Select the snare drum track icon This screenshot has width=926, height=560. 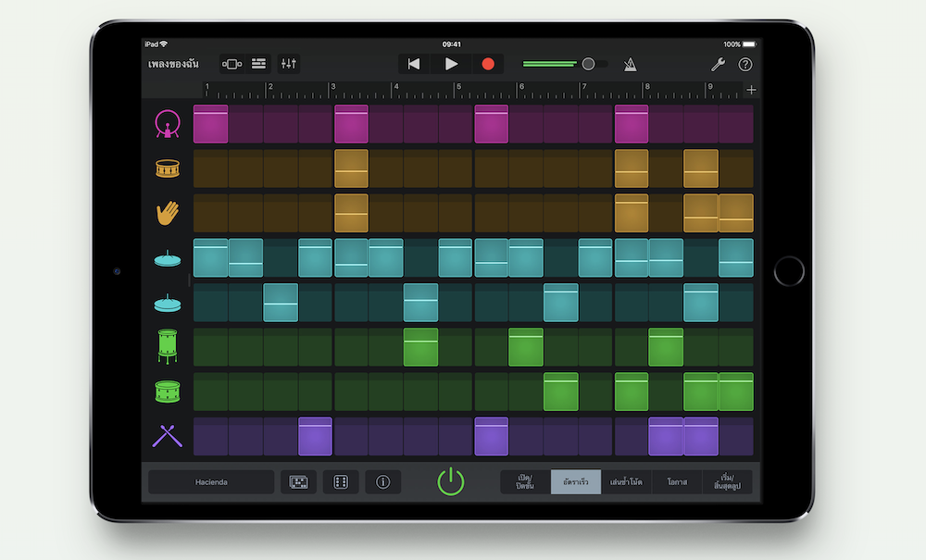point(167,168)
